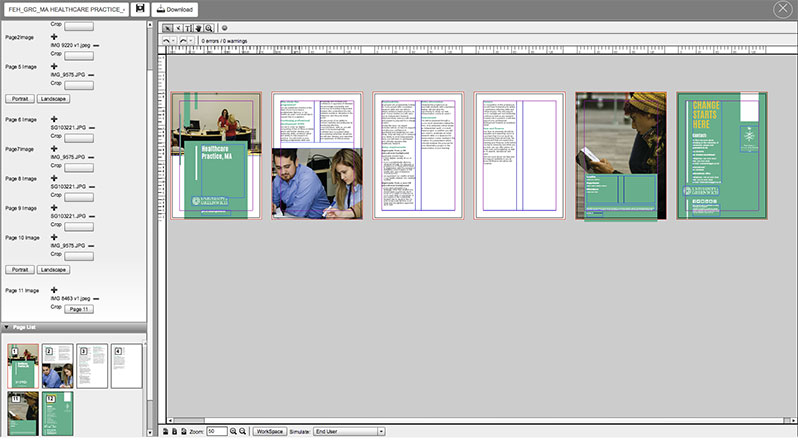Add image for Page 8 Image
Screen dimensions: 798x447
point(54,178)
